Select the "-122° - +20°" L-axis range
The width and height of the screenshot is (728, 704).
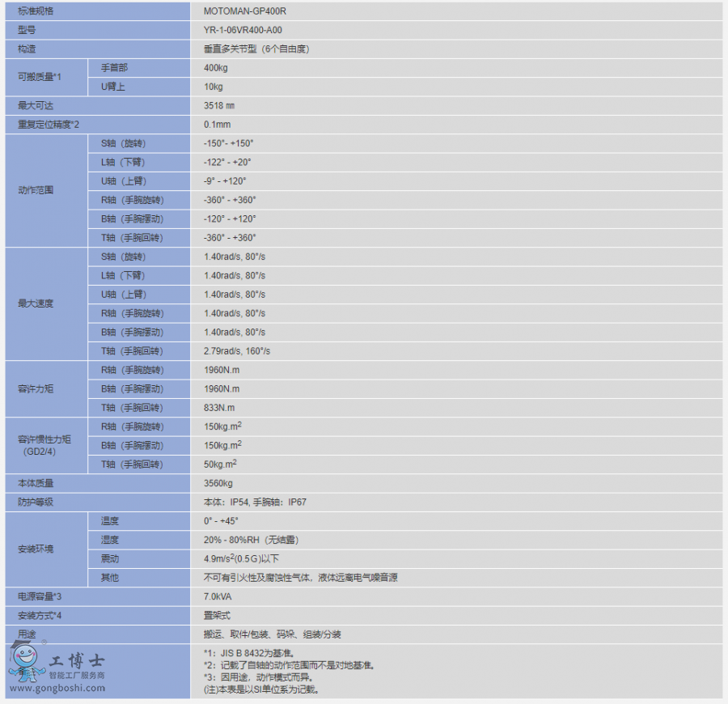(x=227, y=162)
